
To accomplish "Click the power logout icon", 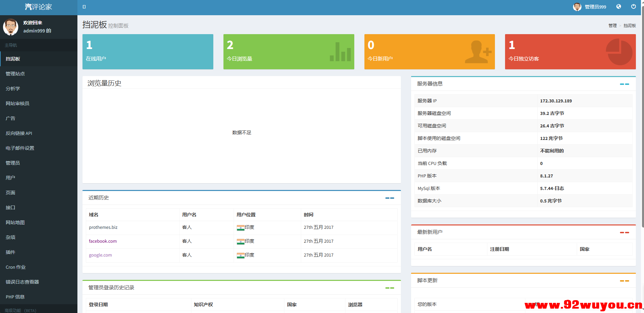I will tap(634, 6).
